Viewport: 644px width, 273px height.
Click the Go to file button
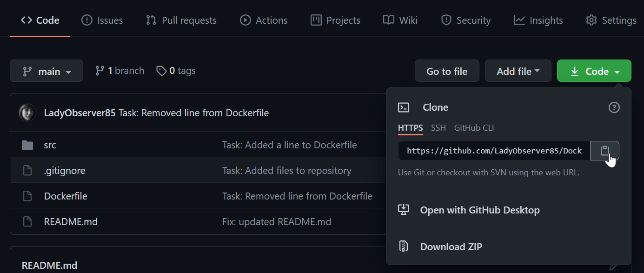(446, 71)
